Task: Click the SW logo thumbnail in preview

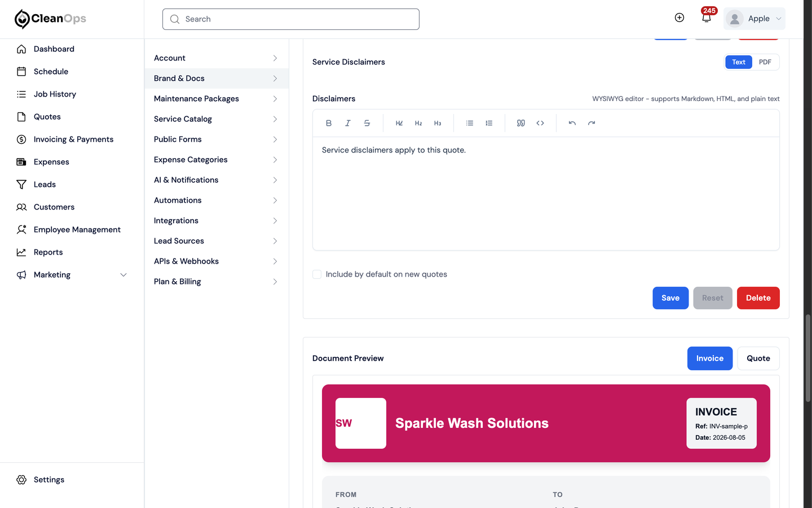Action: tap(361, 423)
